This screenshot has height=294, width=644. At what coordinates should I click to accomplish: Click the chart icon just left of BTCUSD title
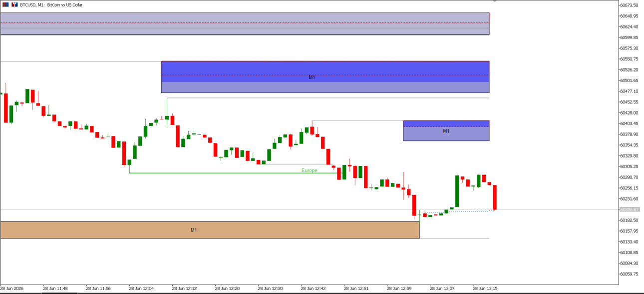pyautogui.click(x=14, y=4)
